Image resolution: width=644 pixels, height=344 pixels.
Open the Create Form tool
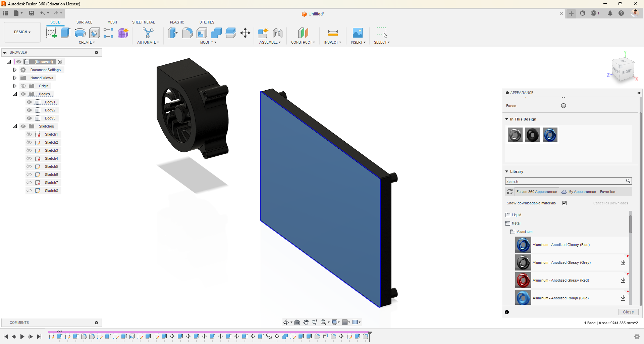tap(123, 33)
